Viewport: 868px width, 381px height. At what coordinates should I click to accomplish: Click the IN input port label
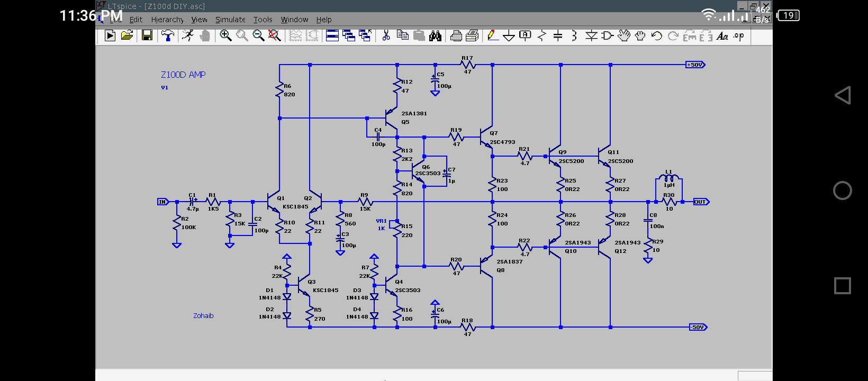click(163, 202)
